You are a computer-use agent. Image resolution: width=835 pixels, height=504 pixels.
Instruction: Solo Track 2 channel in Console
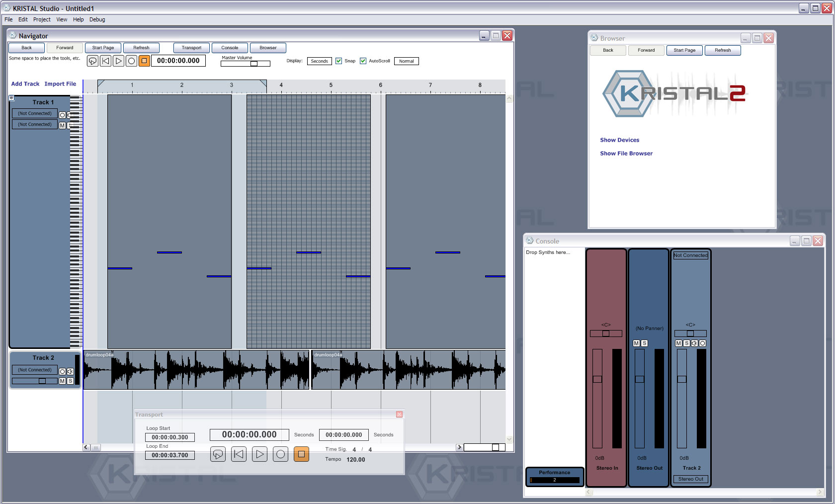pos(686,343)
